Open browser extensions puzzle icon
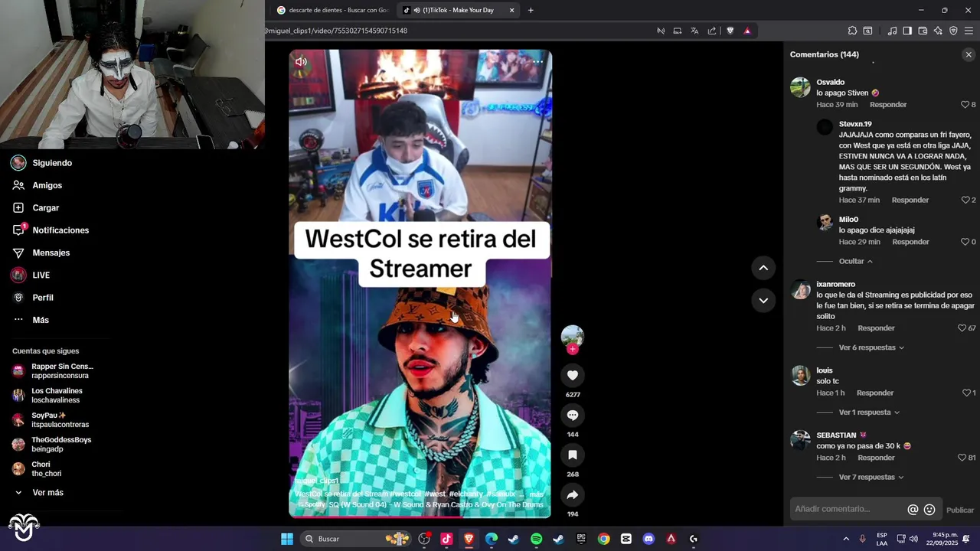Screen dimensions: 980x551 click(x=852, y=31)
